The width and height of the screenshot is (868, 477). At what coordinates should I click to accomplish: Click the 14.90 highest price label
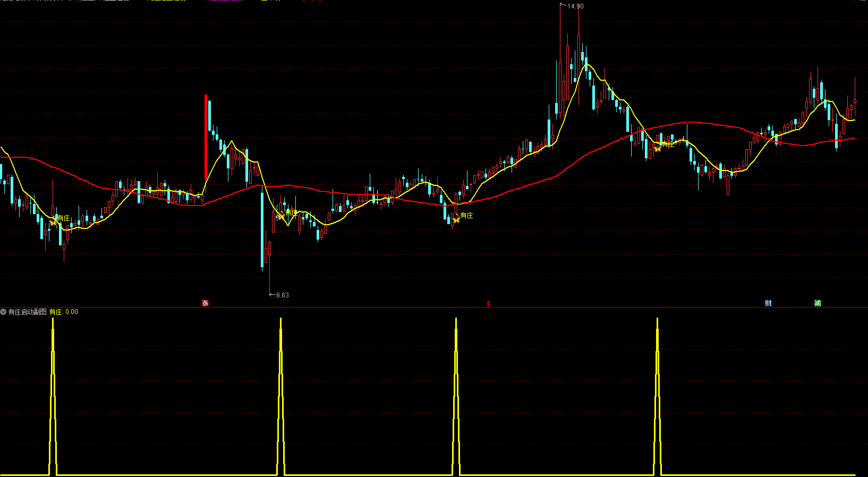coord(575,6)
